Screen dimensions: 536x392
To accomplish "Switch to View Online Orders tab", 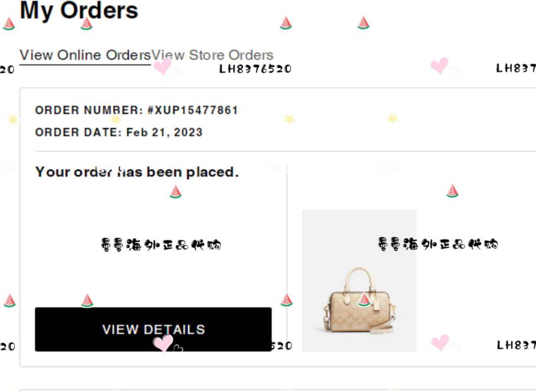I will coord(85,55).
